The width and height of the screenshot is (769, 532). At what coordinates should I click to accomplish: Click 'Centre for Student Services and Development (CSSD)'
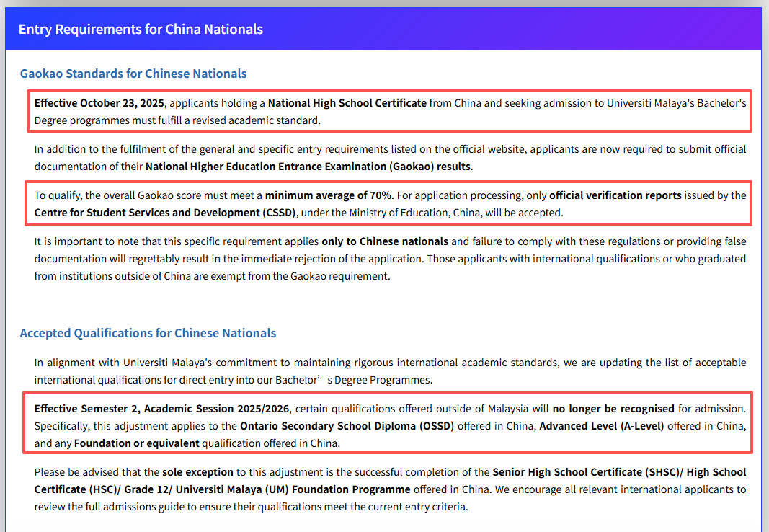tap(165, 213)
